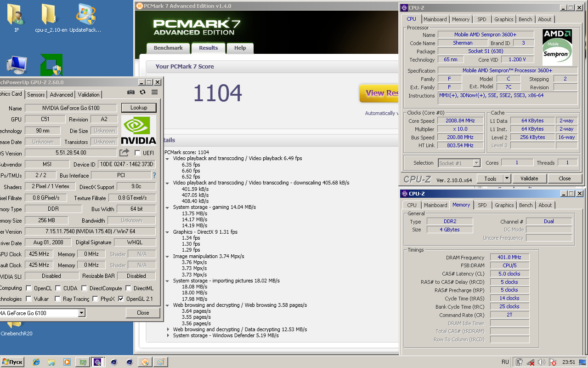
Task: Open the Tools dropdown arrow in CPU-Z
Action: click(507, 178)
